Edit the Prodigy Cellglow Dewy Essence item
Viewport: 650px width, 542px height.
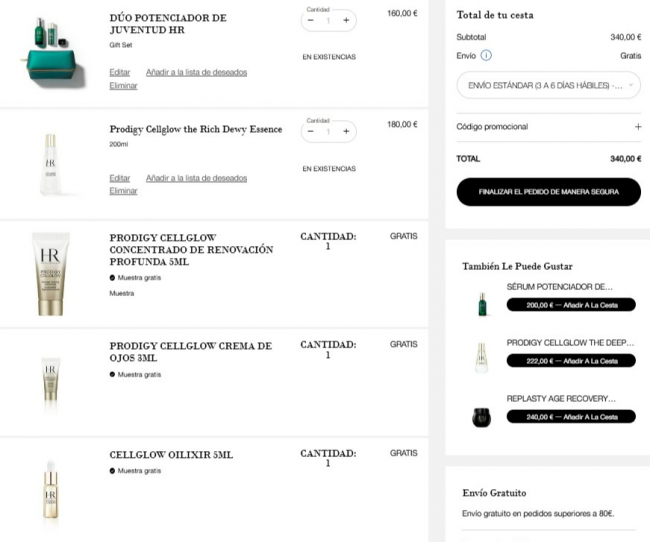coord(120,178)
